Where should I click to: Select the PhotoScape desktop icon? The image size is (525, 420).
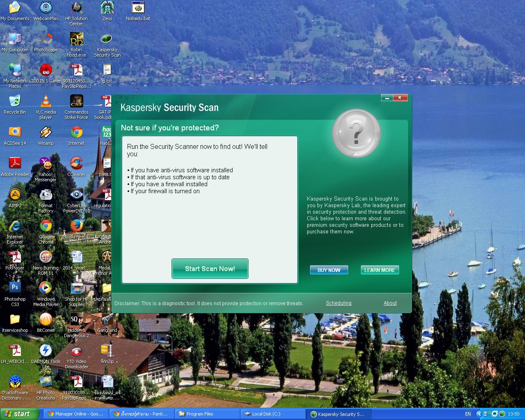(x=46, y=42)
